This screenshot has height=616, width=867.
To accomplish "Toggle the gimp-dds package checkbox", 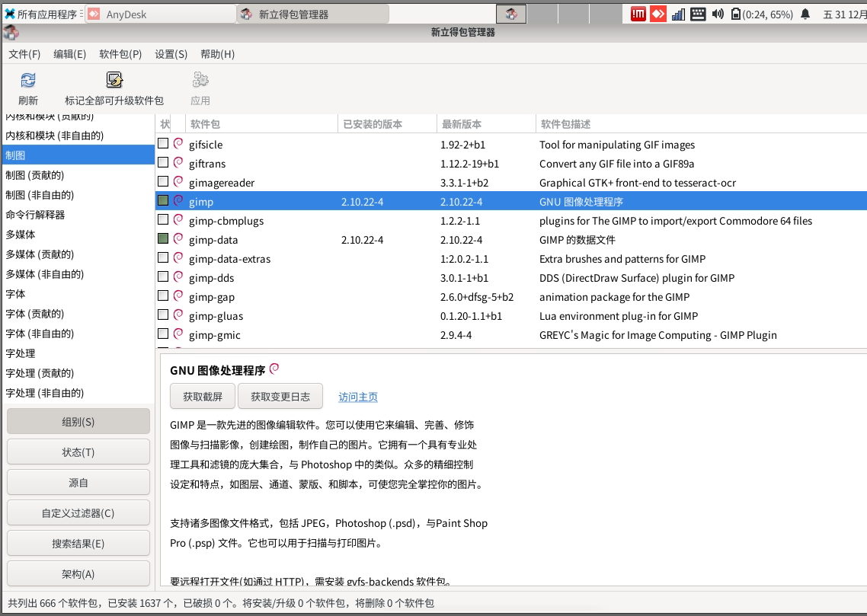I will point(163,277).
